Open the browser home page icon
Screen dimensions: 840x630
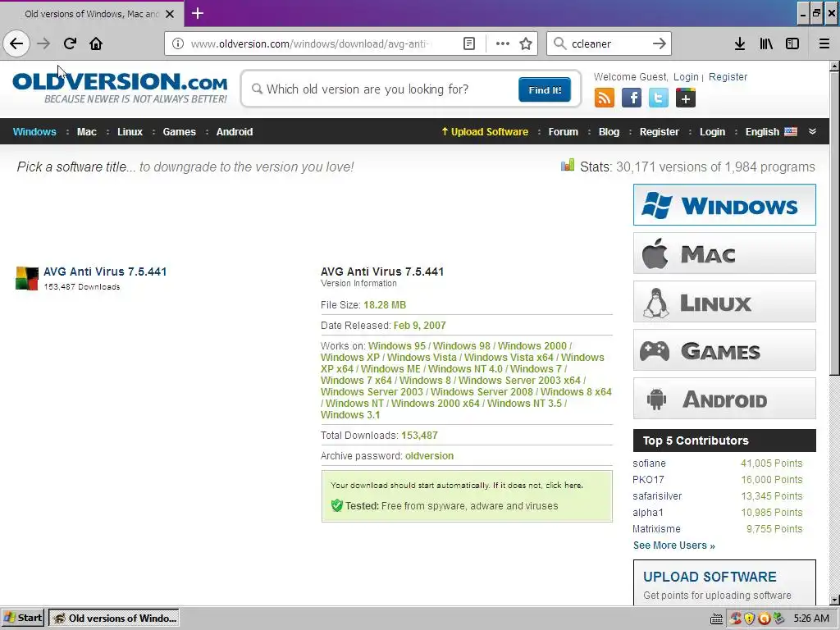(96, 43)
